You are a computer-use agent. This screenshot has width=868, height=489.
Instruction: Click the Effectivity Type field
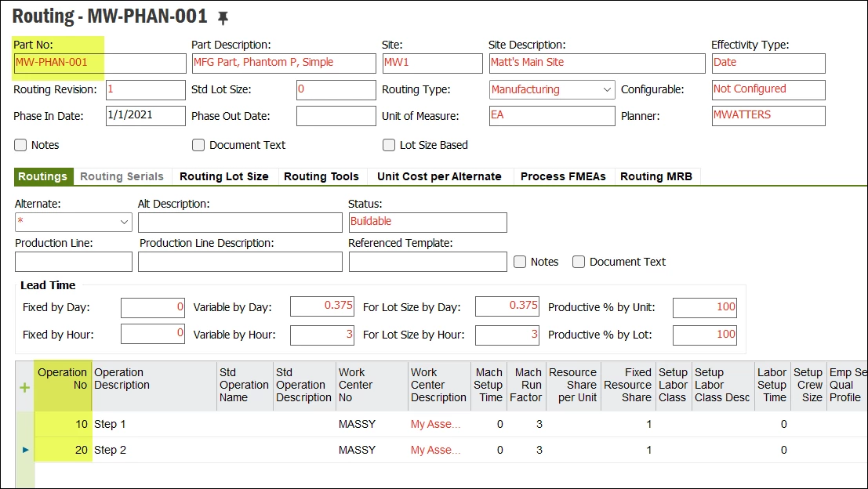coord(768,63)
